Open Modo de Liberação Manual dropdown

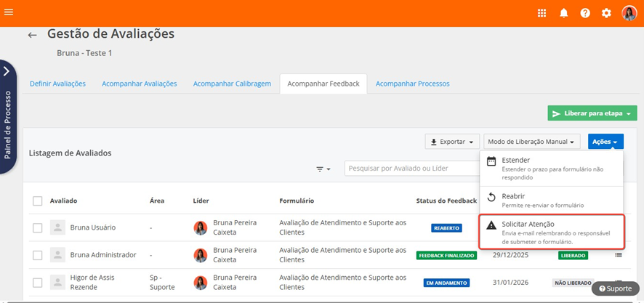[x=531, y=142]
